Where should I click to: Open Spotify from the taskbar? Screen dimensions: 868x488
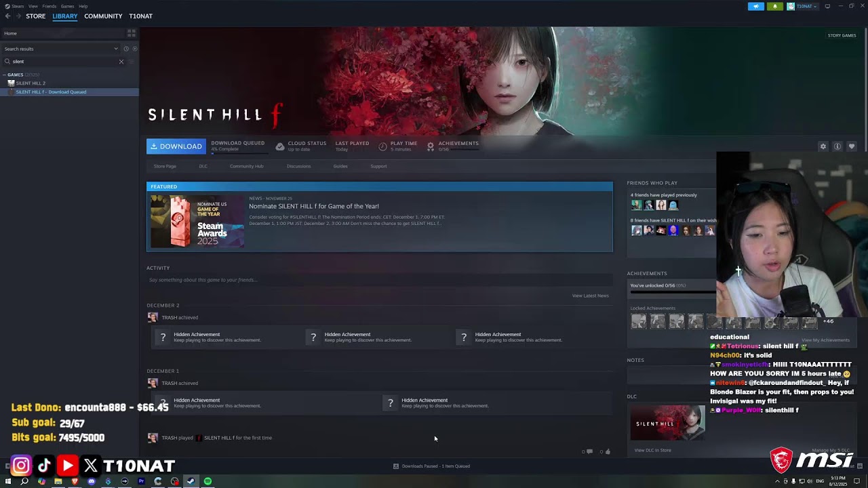208,481
